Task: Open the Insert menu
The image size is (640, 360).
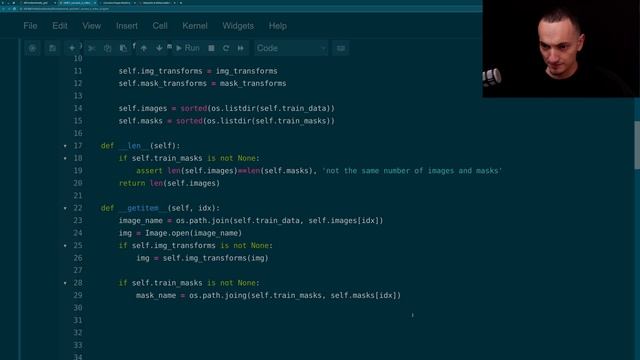Action: point(127,26)
